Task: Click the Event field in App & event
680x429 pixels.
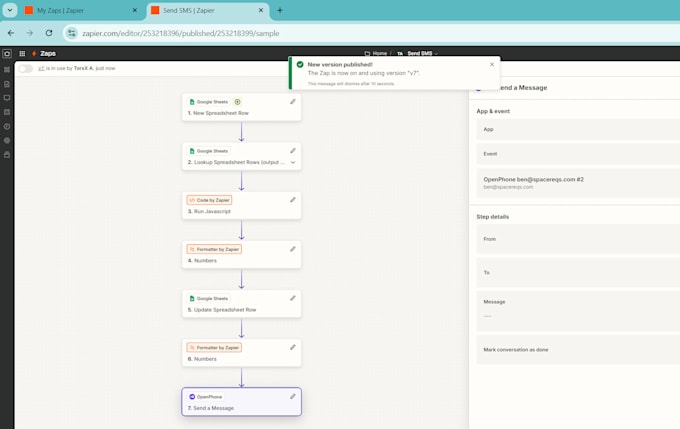Action: pos(578,154)
